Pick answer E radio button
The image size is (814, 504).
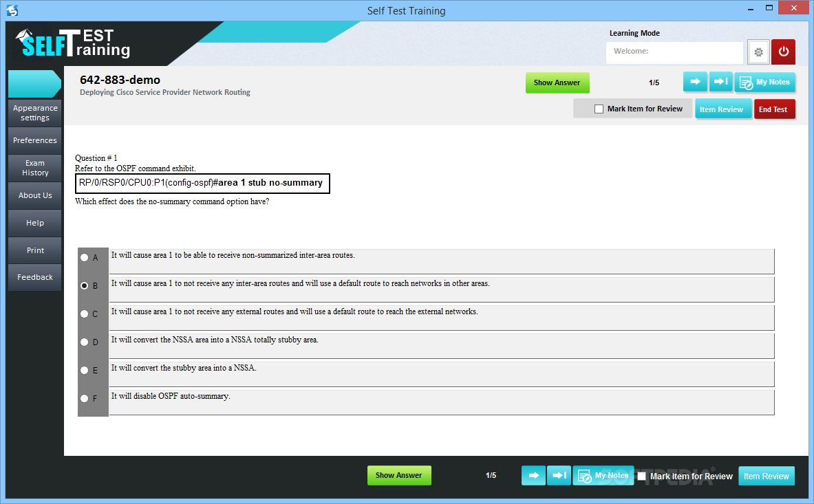click(84, 370)
